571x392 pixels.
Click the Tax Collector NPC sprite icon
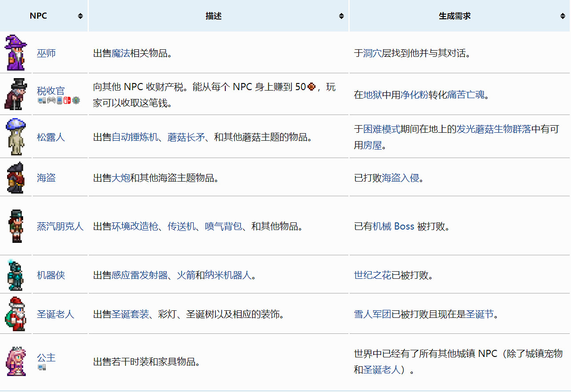click(x=16, y=94)
